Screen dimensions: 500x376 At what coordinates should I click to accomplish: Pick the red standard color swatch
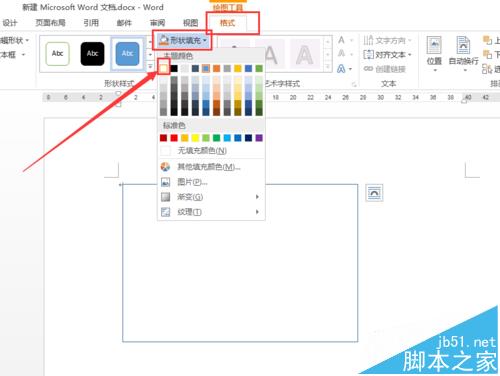(174, 138)
